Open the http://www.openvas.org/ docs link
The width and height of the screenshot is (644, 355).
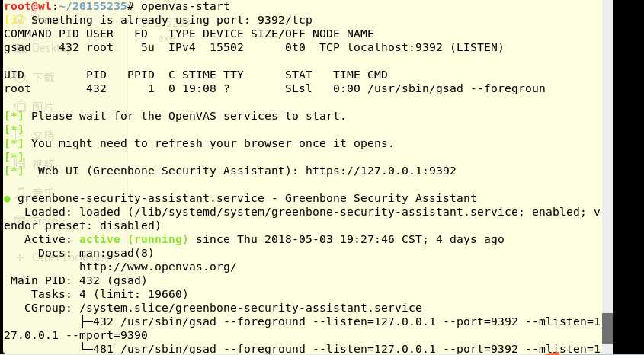[x=158, y=267]
